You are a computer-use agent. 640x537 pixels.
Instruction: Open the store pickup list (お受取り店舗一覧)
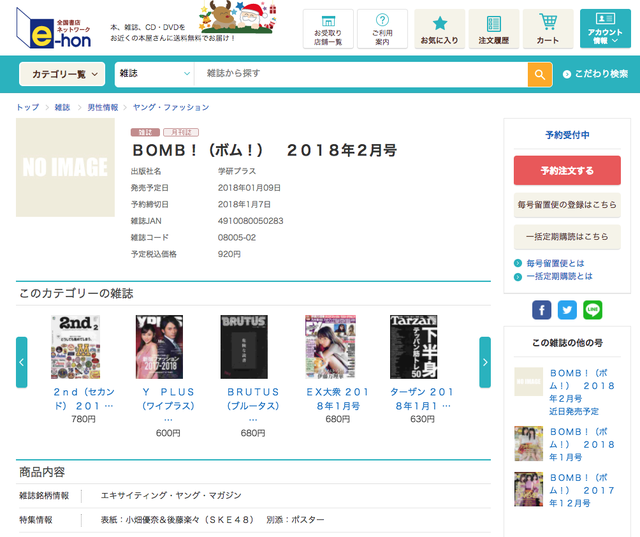(x=328, y=29)
